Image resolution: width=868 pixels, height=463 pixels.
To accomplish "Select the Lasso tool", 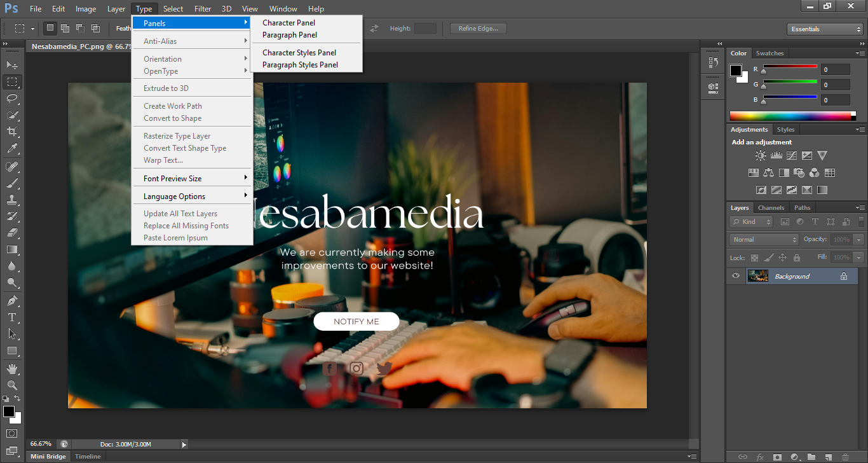I will coord(12,99).
